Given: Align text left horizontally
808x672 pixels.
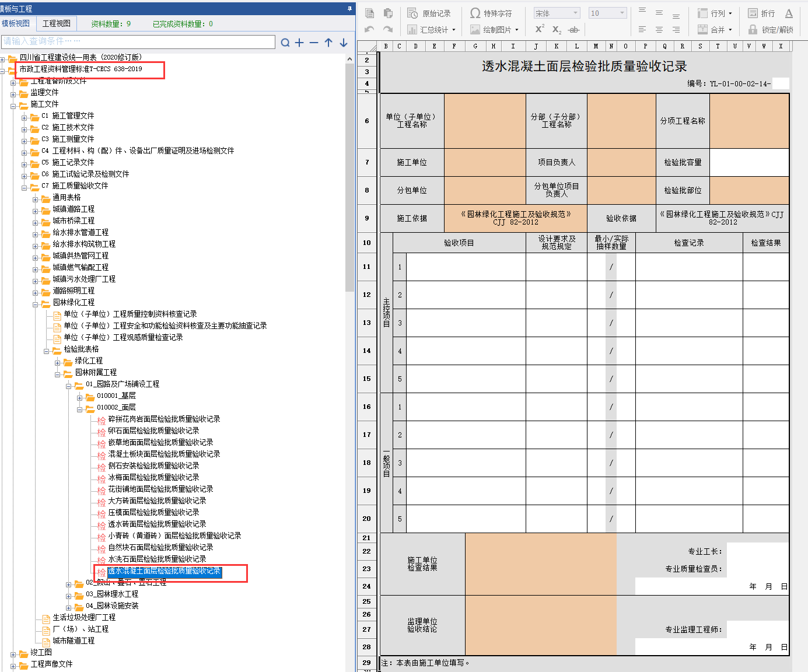Looking at the screenshot, I should pyautogui.click(x=642, y=29).
